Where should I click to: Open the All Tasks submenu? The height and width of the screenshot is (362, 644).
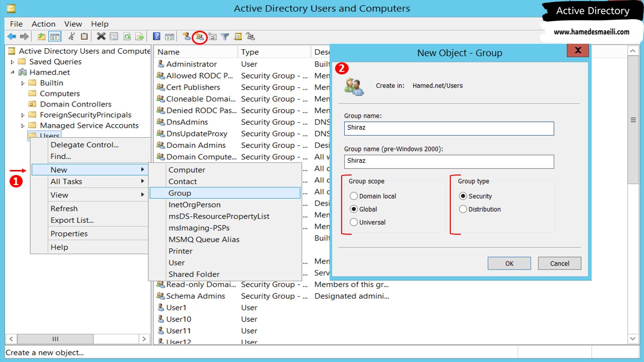[90, 182]
